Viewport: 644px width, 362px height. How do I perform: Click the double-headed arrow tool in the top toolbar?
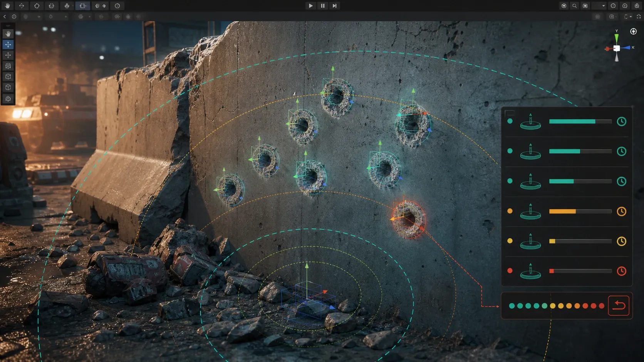click(22, 6)
